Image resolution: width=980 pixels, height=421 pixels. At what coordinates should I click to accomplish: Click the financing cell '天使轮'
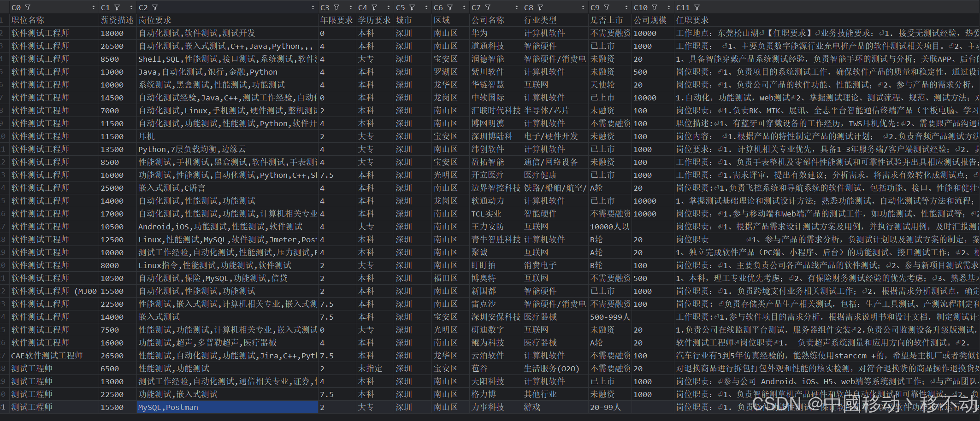[602, 85]
